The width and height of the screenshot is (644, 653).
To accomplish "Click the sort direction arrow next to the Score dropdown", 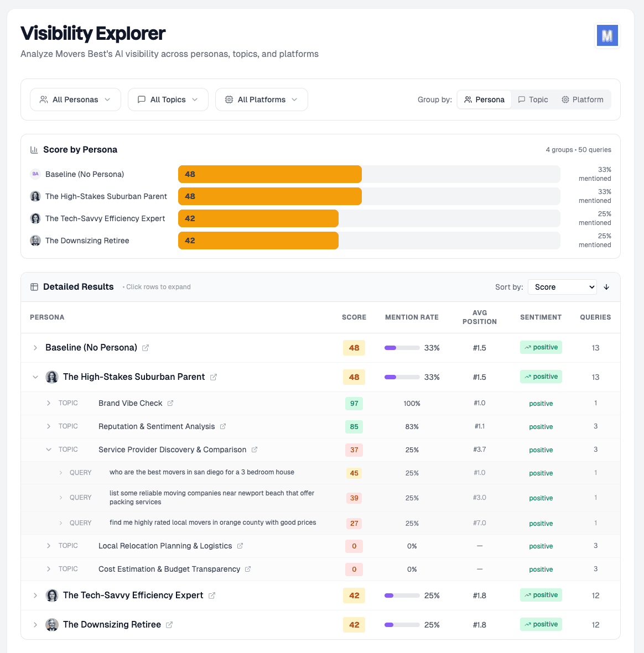I will tap(606, 287).
